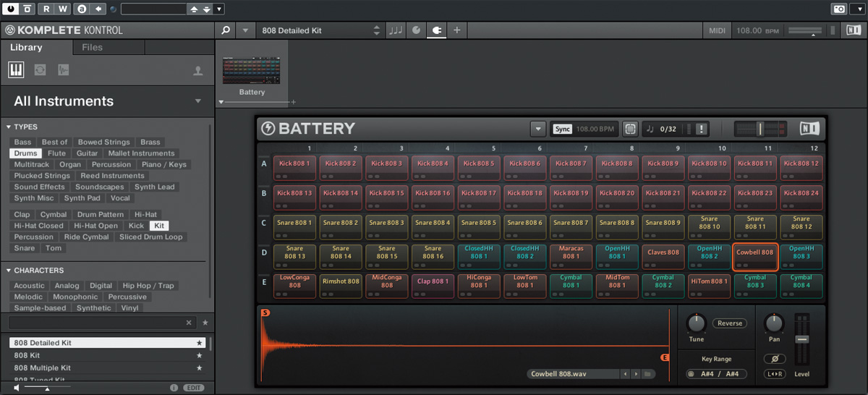Deselect the Drums type tag

tap(25, 153)
